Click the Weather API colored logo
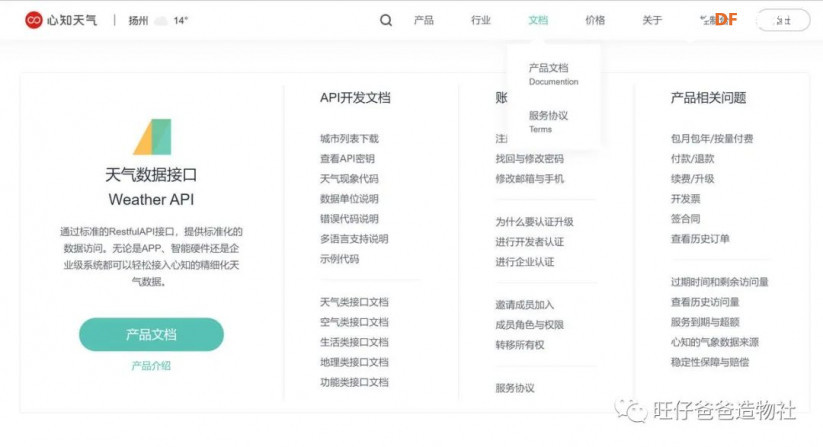This screenshot has height=447, width=823. [152, 136]
